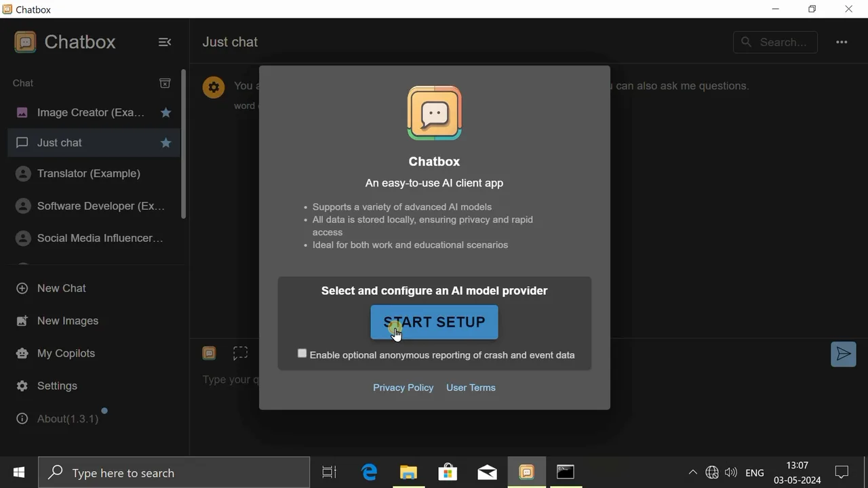
Task: Click the screenshot selection icon in input toolbar
Action: pos(241,353)
